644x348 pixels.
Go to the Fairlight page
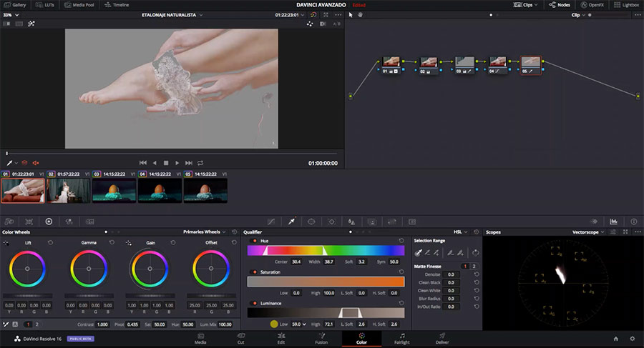tap(402, 339)
